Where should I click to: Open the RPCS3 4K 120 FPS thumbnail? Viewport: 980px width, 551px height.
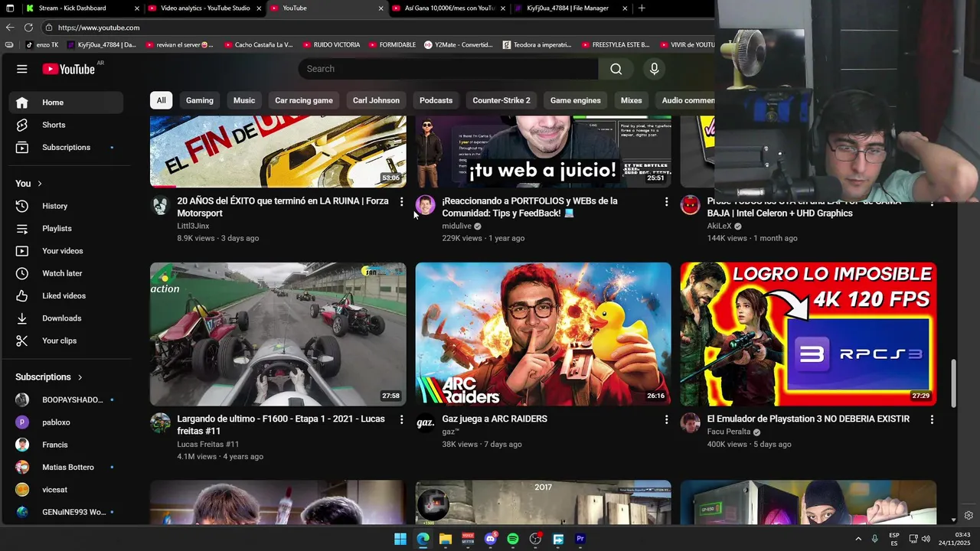(x=808, y=334)
